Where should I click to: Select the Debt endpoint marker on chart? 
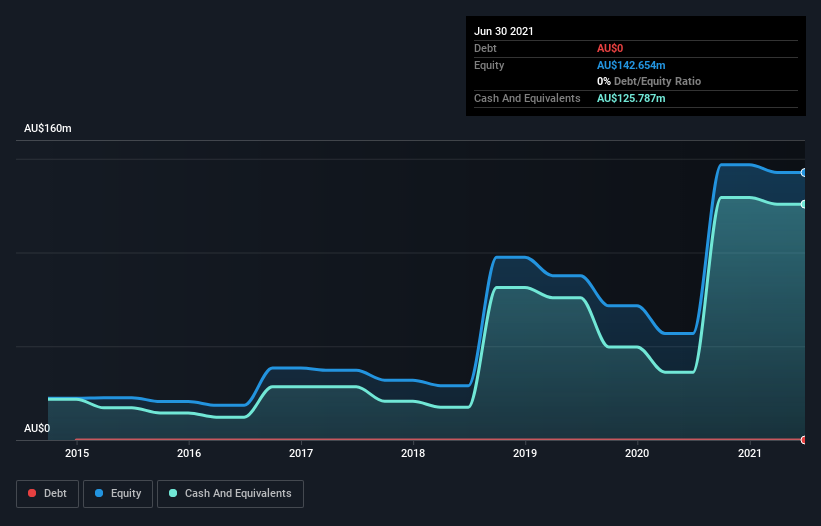804,440
